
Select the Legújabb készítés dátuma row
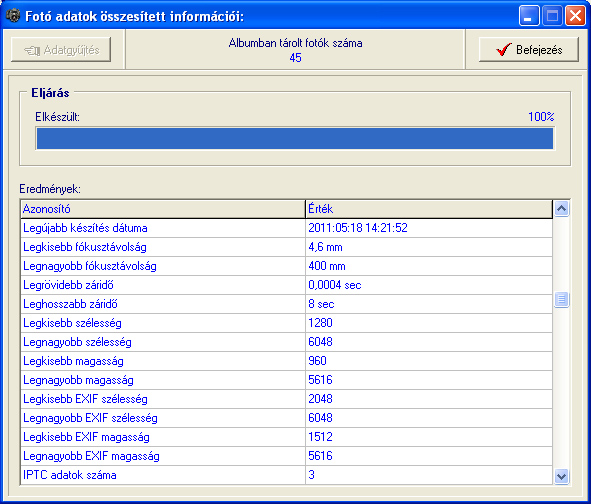point(286,228)
